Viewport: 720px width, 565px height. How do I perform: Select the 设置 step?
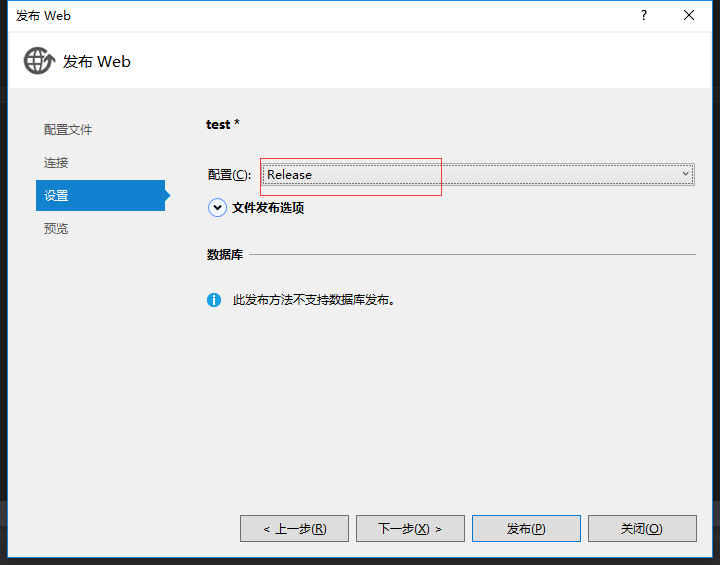[101, 196]
